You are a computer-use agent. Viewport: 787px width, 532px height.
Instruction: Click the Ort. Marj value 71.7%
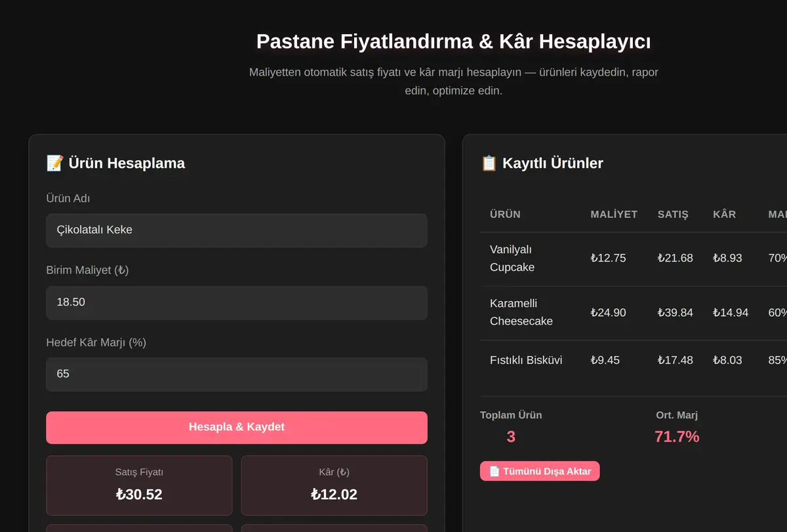click(677, 436)
